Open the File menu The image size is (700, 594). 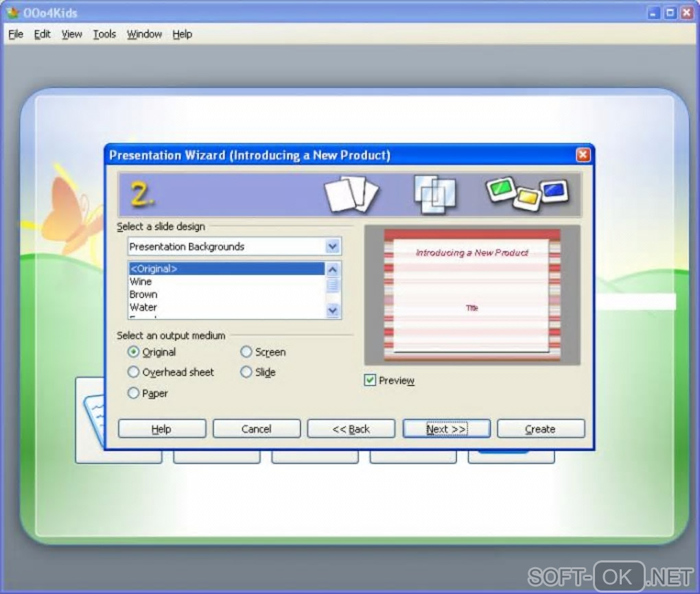[16, 34]
